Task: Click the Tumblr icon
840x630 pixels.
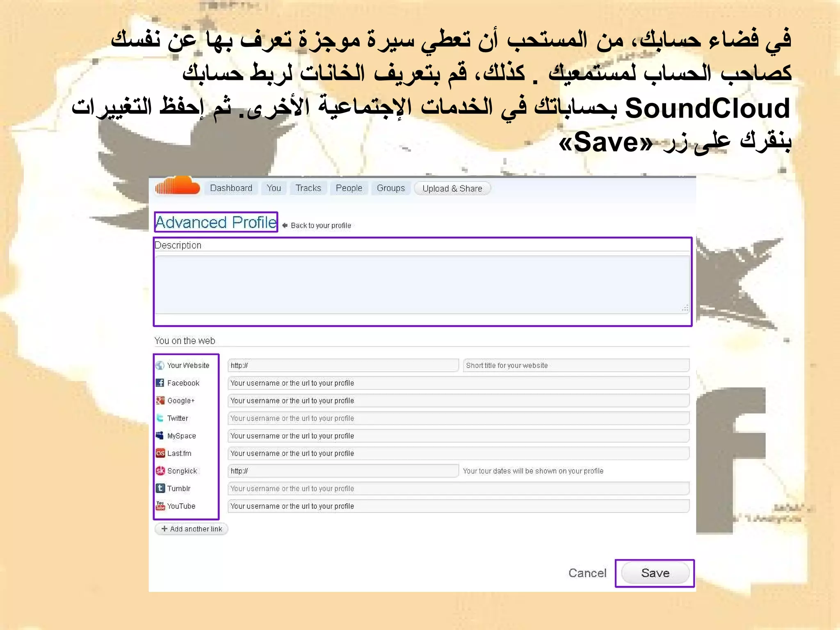Action: tap(160, 488)
